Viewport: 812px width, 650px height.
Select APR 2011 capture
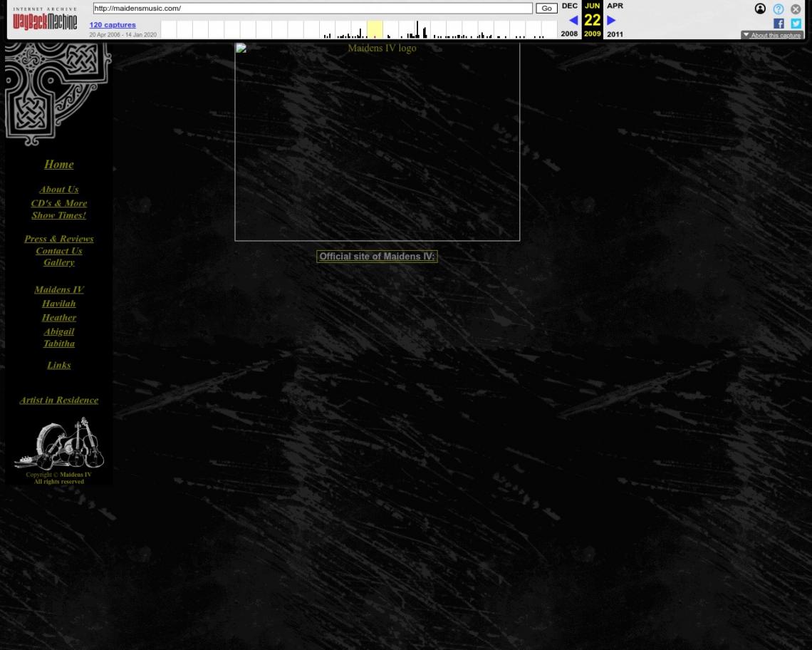(x=615, y=20)
